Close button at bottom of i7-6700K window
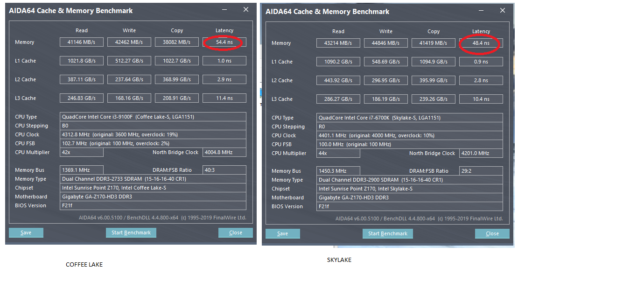The height and width of the screenshot is (303, 644). (492, 233)
